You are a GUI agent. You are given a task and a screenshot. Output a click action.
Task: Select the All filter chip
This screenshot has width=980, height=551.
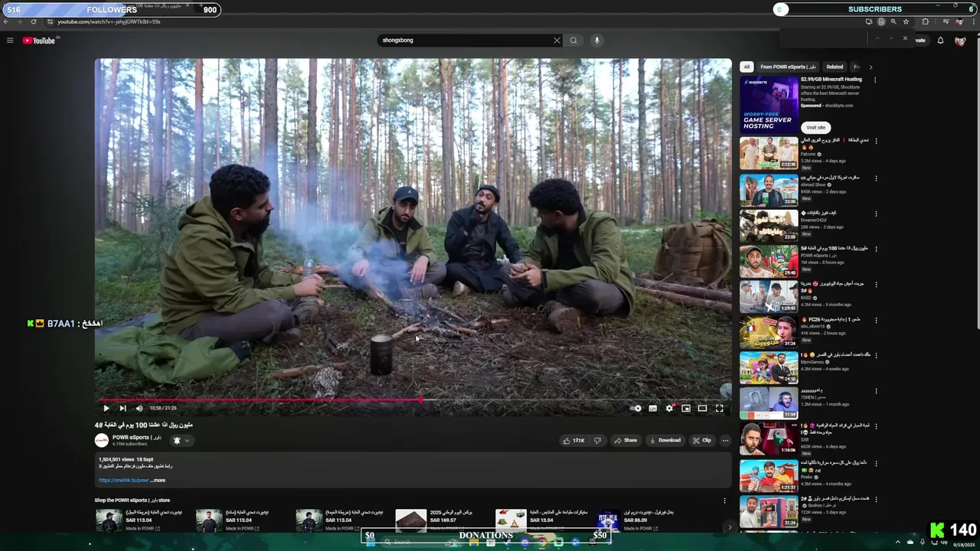pos(746,67)
